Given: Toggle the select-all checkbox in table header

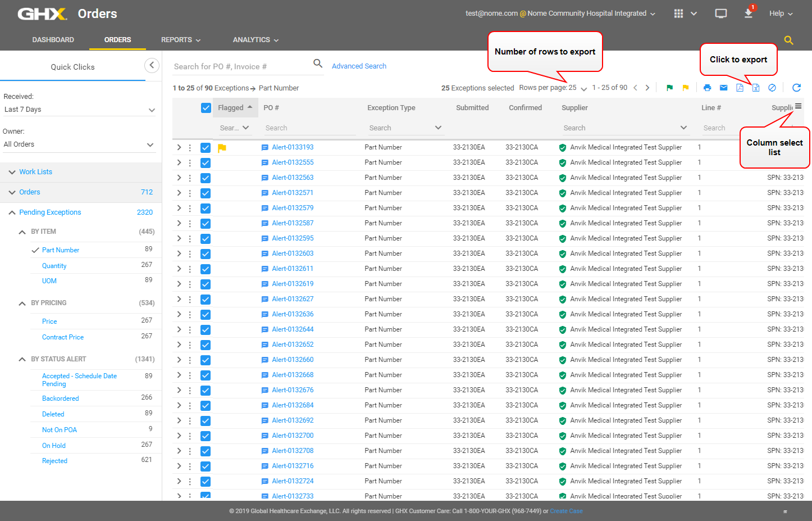Looking at the screenshot, I should click(206, 108).
